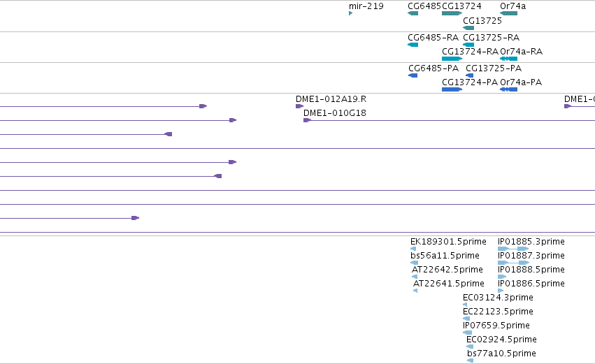Viewport: 595px width, 364px height.
Task: Click the IP01888.5prime EST feature
Action: pos(502,277)
